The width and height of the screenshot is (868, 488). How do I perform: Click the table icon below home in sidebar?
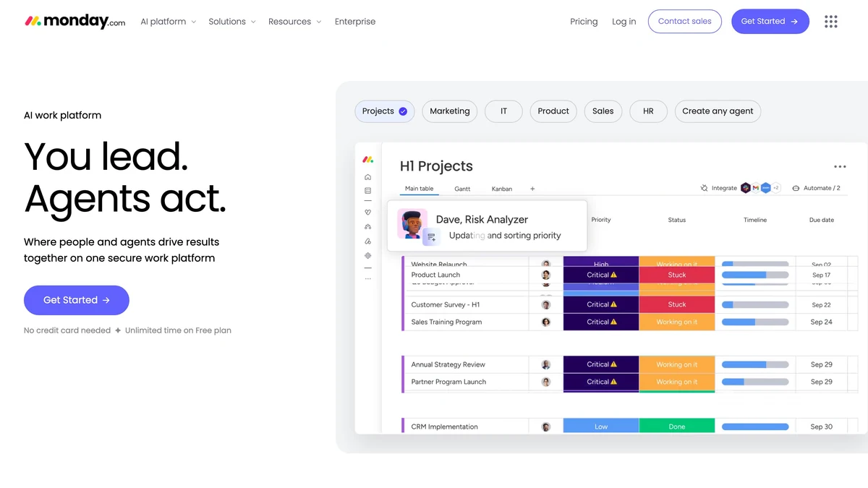(368, 191)
